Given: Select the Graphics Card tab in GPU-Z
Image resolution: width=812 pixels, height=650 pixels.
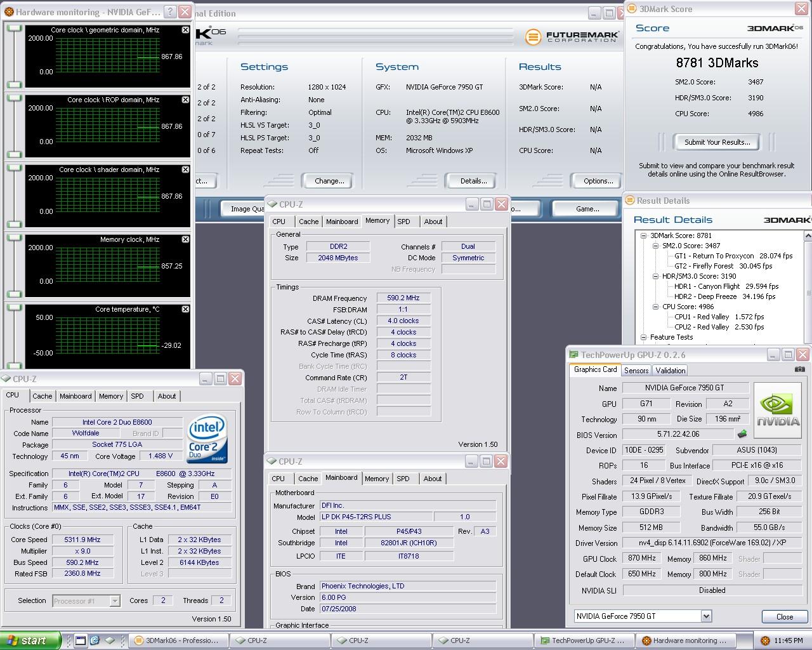Looking at the screenshot, I should [x=595, y=369].
